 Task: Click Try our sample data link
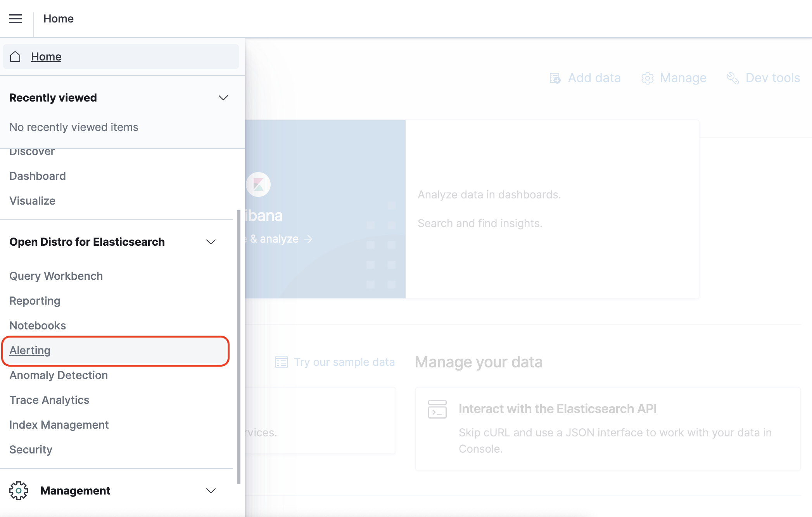tap(344, 362)
